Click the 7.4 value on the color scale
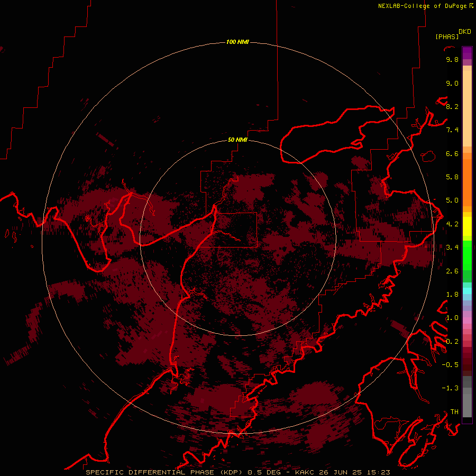Image resolution: width=476 pixels, height=476 pixels. click(452, 130)
